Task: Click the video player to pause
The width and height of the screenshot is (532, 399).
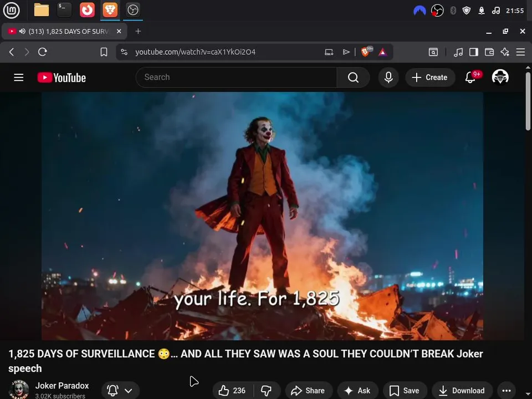Action: coord(262,216)
